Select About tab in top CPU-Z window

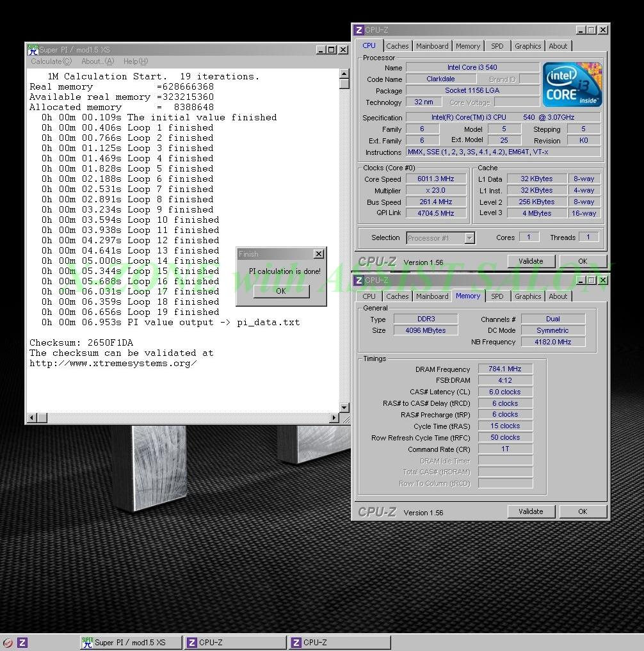click(x=558, y=46)
